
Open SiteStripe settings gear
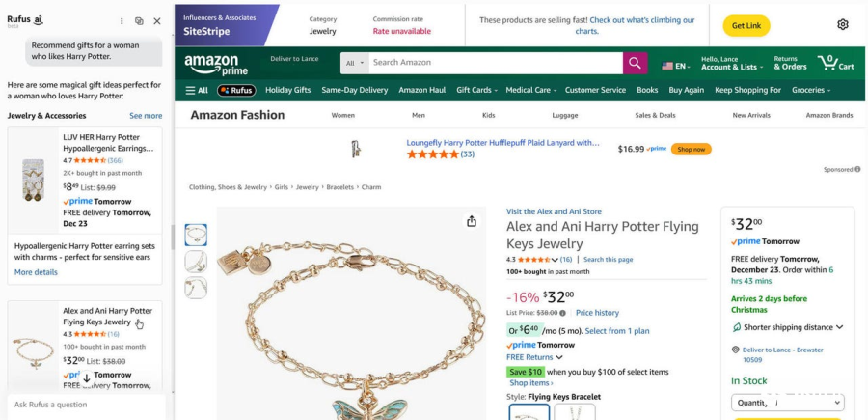(x=843, y=24)
